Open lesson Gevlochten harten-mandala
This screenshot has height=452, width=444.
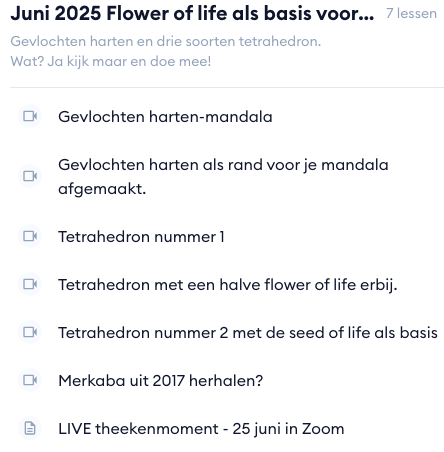(x=165, y=117)
